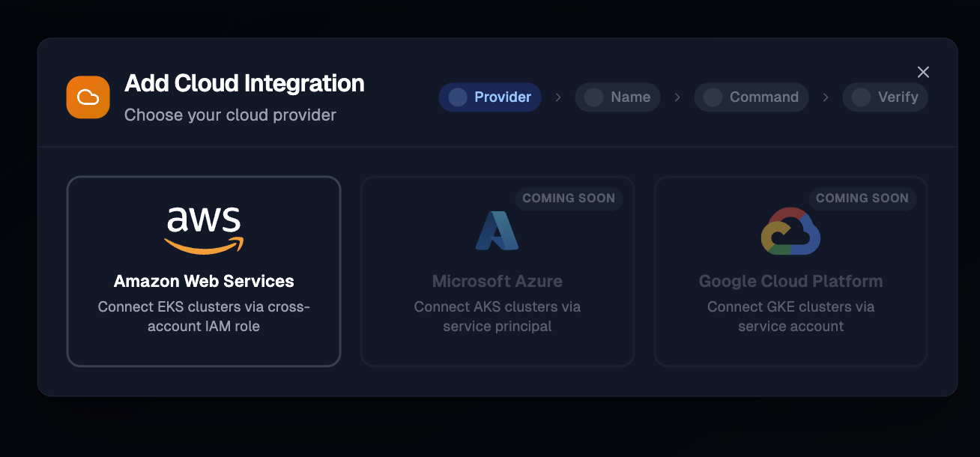Viewport: 980px width, 457px height.
Task: Click the circle indicator in Command step
Action: (x=713, y=97)
